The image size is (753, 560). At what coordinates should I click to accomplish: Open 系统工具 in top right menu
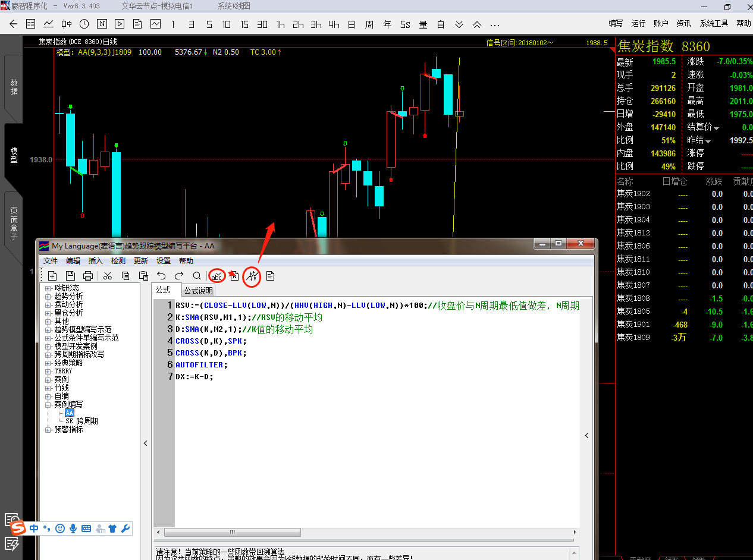[714, 23]
